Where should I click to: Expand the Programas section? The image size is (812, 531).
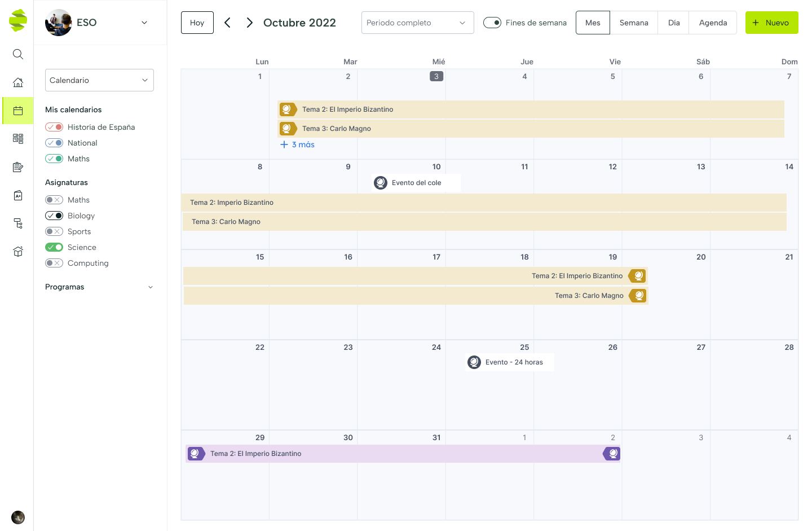[150, 287]
